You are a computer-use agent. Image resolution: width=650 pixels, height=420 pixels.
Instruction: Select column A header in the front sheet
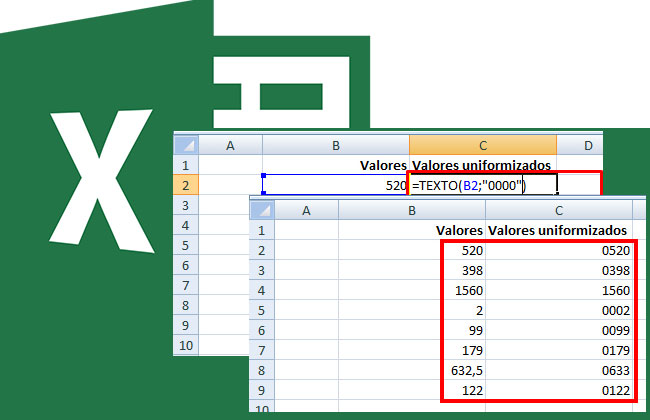(306, 210)
